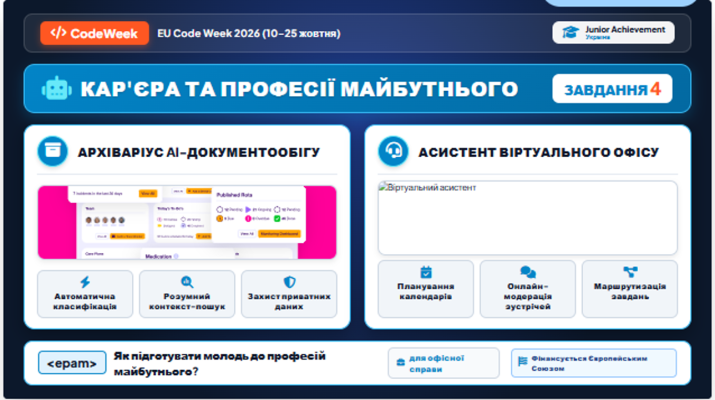The height and width of the screenshot is (400, 715).
Task: Click the archive box icon beside АРХІВАРІУС
Action: [x=53, y=151]
